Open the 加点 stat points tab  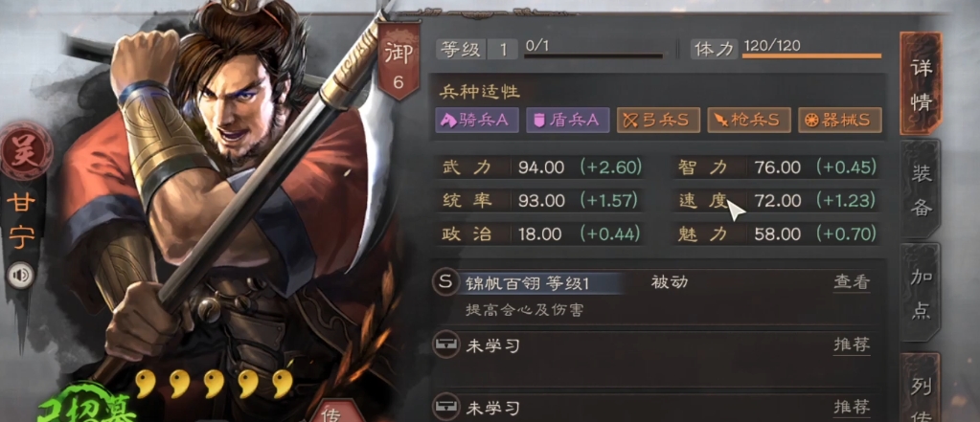pyautogui.click(x=921, y=292)
